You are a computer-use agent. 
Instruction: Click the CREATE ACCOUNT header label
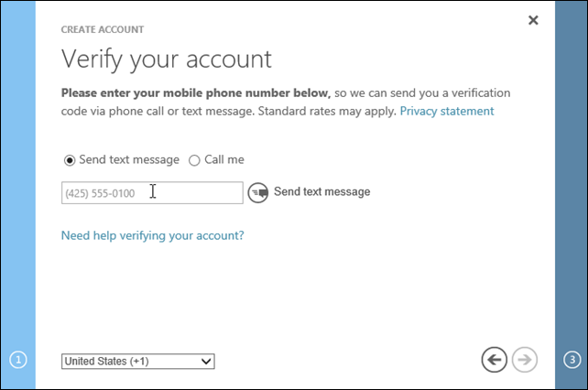click(100, 30)
